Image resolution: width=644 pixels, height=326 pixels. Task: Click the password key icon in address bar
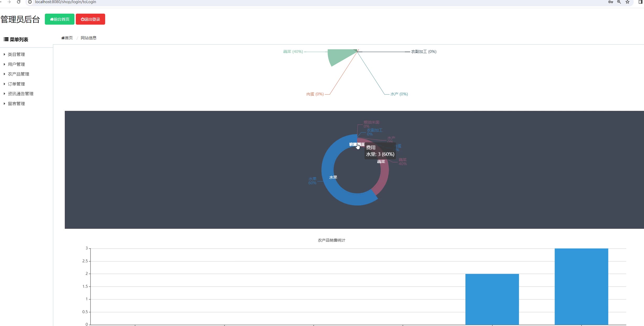click(610, 2)
